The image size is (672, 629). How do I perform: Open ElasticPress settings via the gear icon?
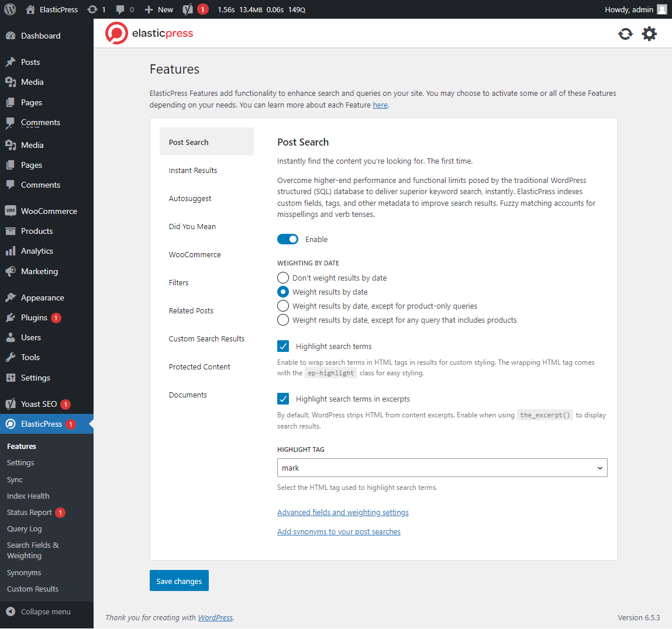coord(649,33)
